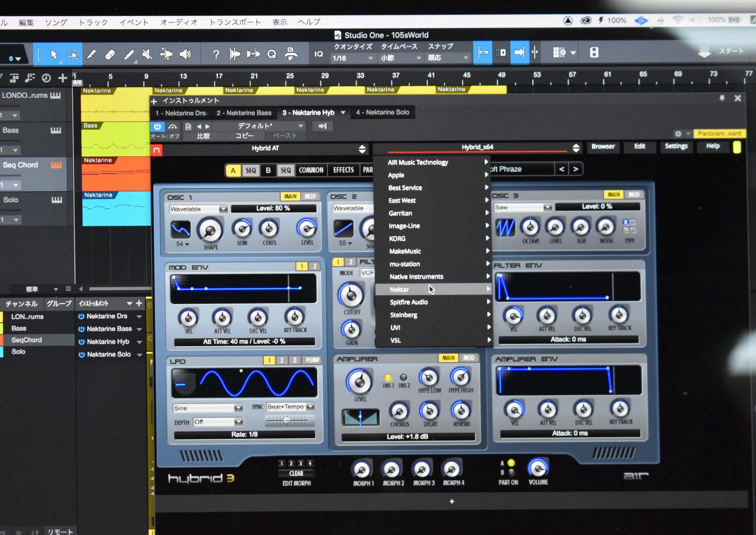Switch to Hybrid EFFECTS tab
This screenshot has width=756, height=535.
pyautogui.click(x=343, y=170)
